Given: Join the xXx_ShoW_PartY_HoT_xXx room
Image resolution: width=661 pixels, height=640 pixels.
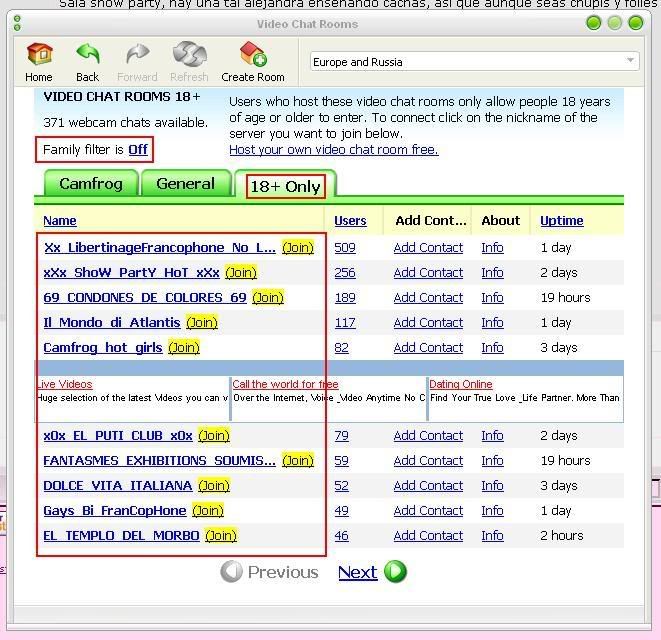Looking at the screenshot, I should coord(241,272).
